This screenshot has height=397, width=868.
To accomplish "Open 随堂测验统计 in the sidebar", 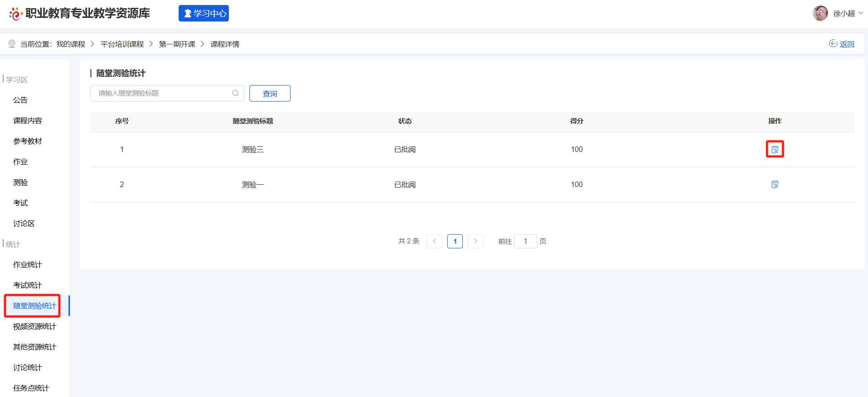I will [x=34, y=306].
